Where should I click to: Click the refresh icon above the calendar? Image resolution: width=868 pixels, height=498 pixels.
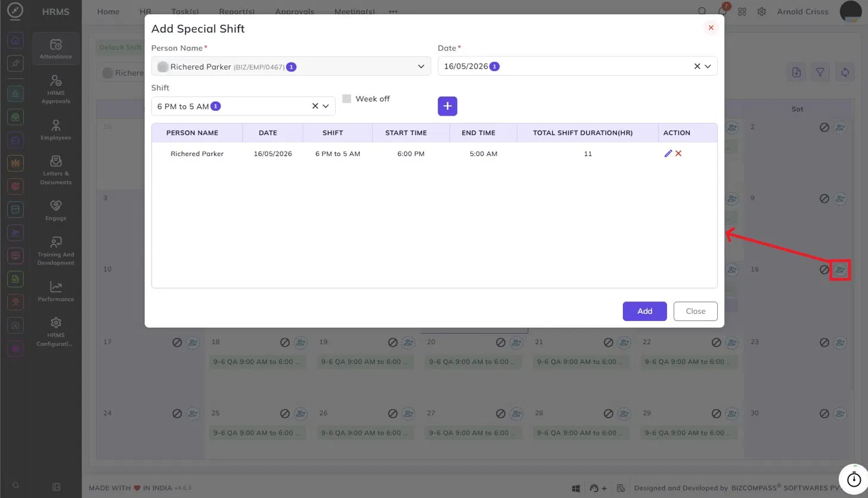tap(845, 72)
